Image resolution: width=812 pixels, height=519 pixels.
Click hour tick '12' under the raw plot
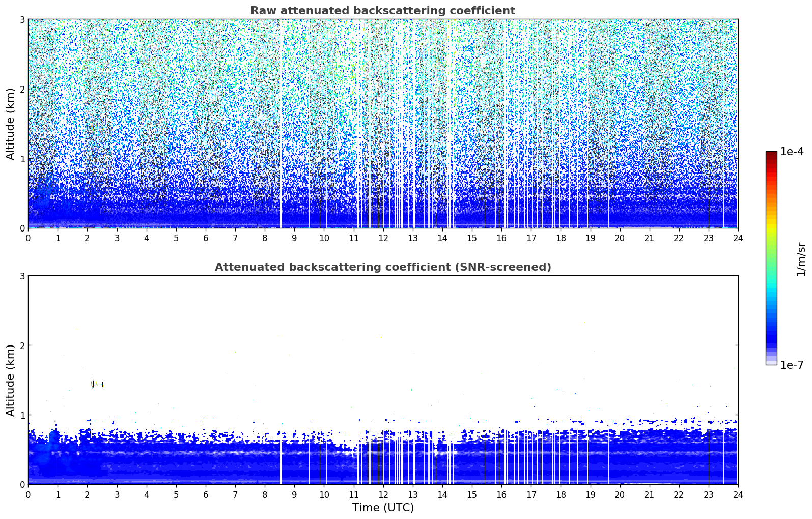pos(383,238)
